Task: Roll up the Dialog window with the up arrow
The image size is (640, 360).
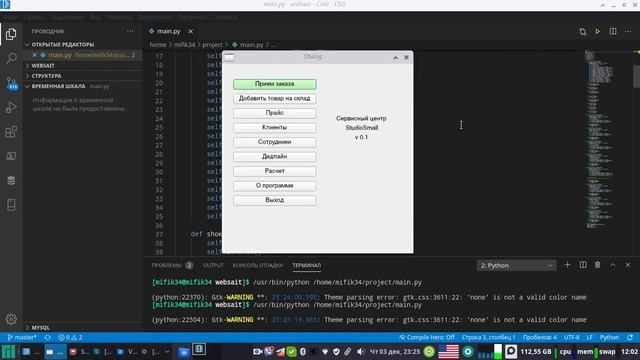Action: click(395, 58)
